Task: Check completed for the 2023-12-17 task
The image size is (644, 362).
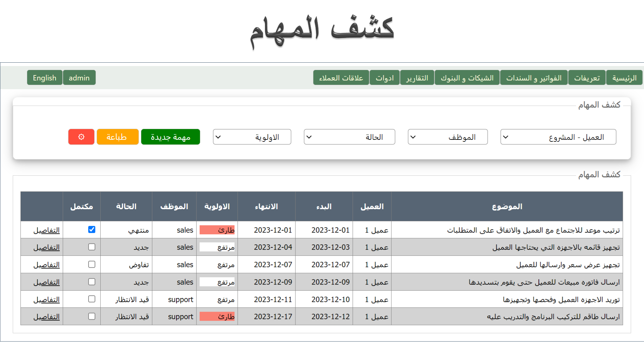Action: point(92,316)
